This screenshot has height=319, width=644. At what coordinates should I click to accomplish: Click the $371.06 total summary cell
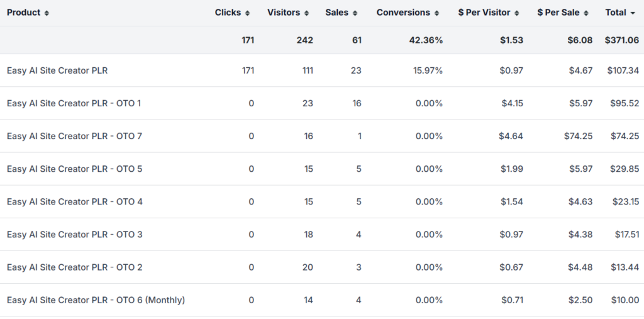coord(622,40)
